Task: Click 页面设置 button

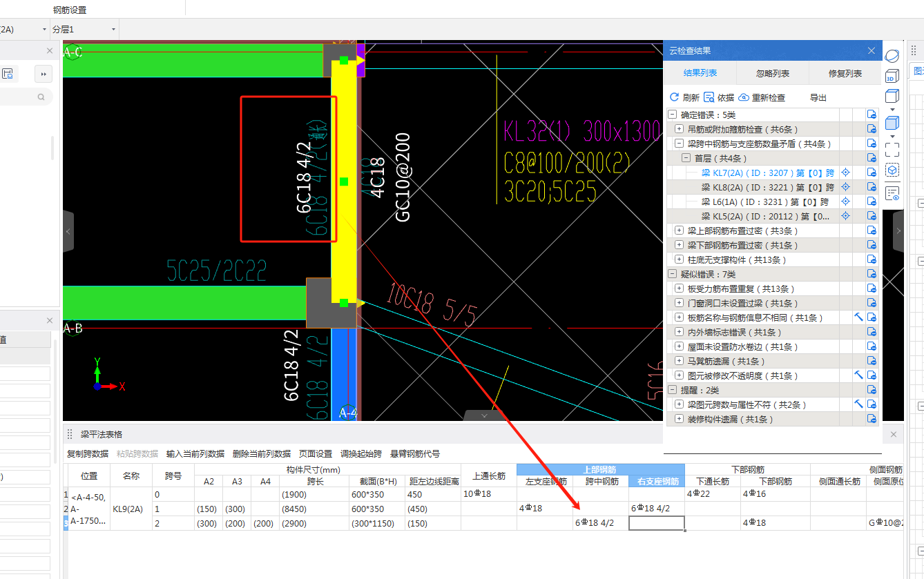Action: pyautogui.click(x=316, y=454)
